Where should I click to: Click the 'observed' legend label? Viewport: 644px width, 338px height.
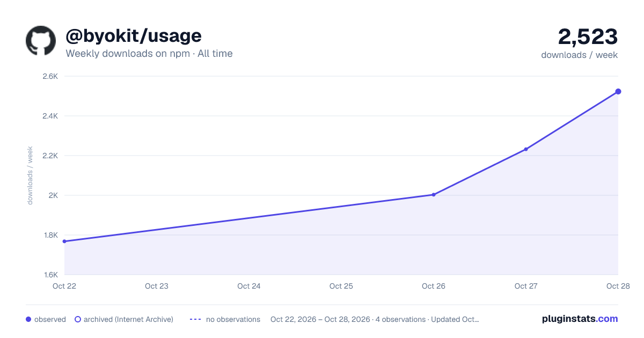pyautogui.click(x=50, y=319)
